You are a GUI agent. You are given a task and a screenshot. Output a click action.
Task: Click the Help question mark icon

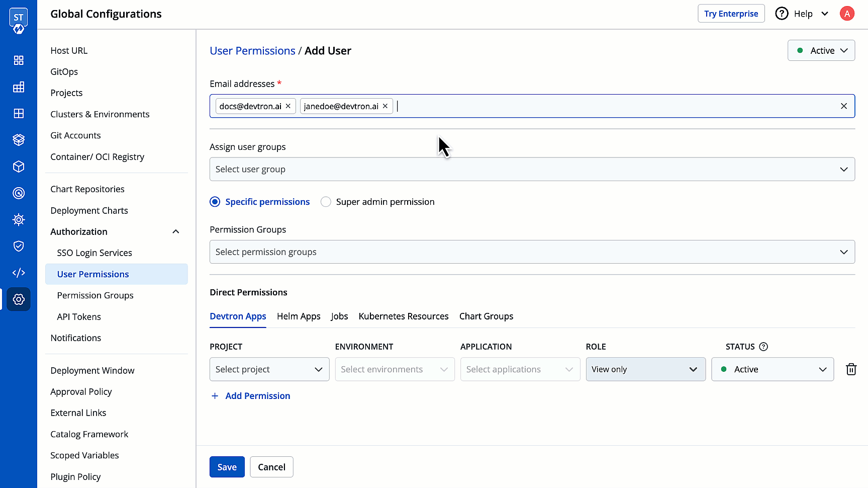pyautogui.click(x=782, y=14)
